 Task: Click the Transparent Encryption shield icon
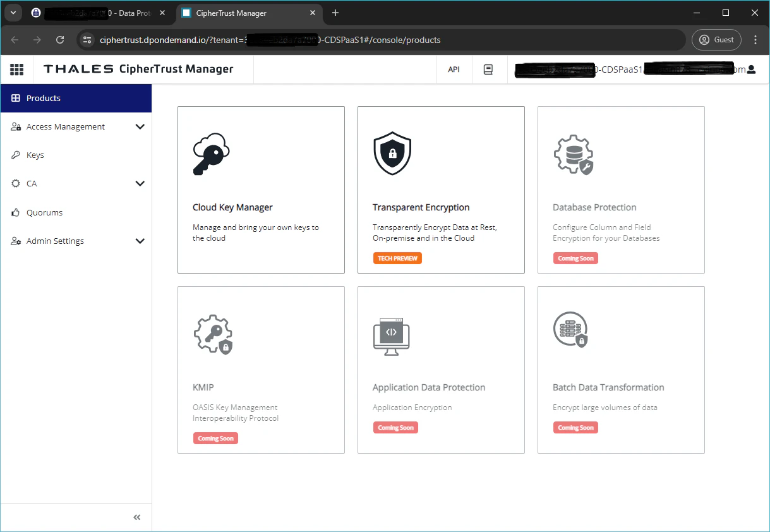click(392, 153)
